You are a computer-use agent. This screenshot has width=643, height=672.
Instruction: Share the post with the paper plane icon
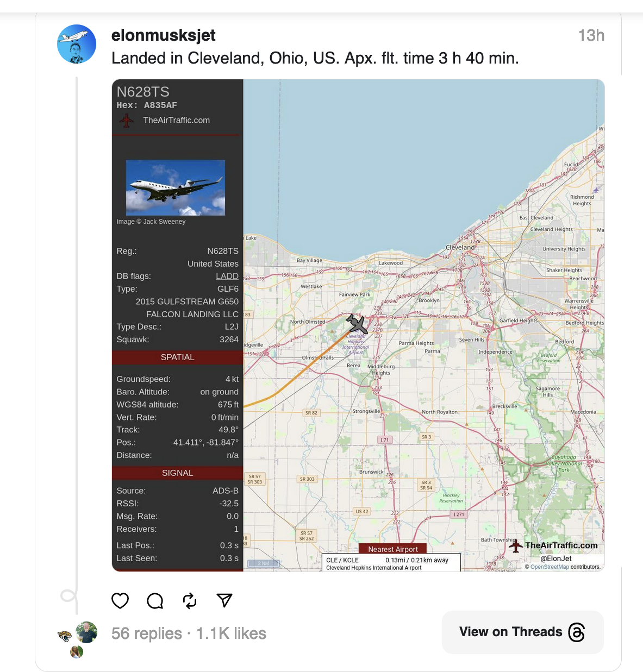pyautogui.click(x=224, y=600)
